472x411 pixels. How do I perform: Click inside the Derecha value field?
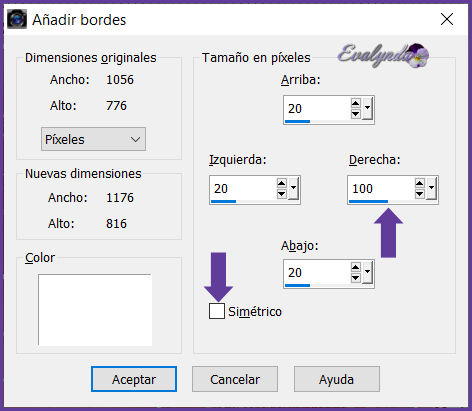click(381, 189)
